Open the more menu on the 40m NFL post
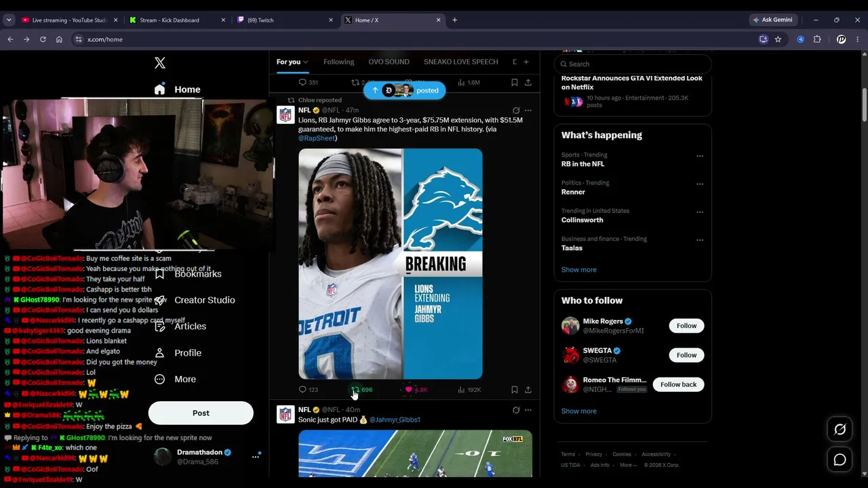868x488 pixels. (x=528, y=410)
